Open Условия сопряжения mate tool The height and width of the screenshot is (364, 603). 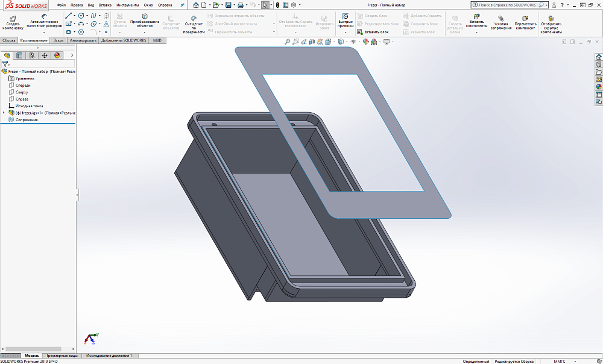point(500,23)
